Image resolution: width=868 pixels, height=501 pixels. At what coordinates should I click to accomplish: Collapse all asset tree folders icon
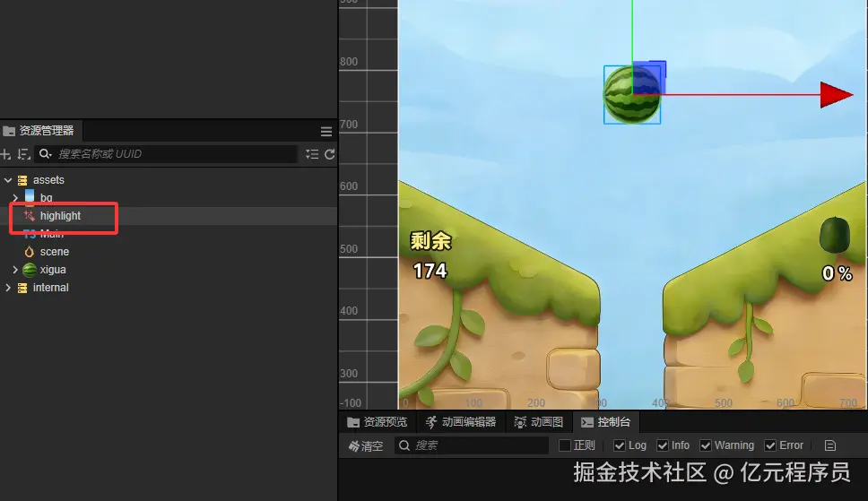click(x=312, y=154)
